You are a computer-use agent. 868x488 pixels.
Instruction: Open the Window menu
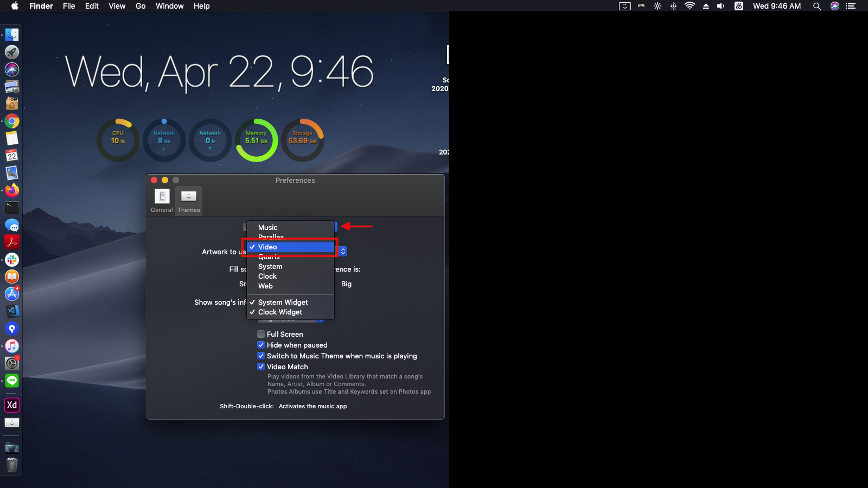[x=170, y=6]
